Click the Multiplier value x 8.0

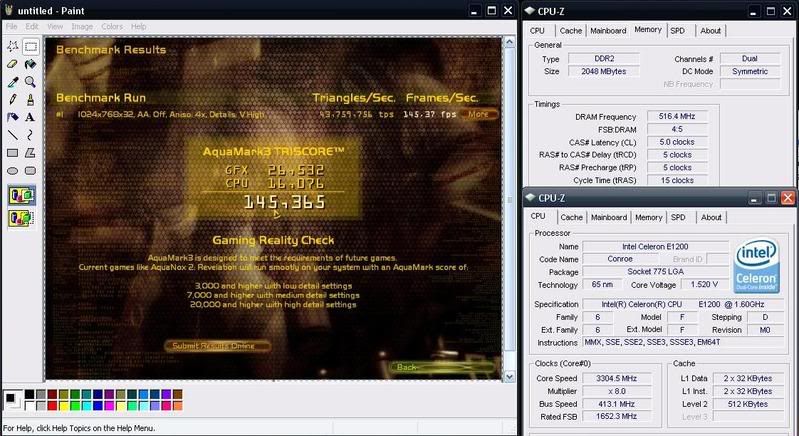coord(617,391)
